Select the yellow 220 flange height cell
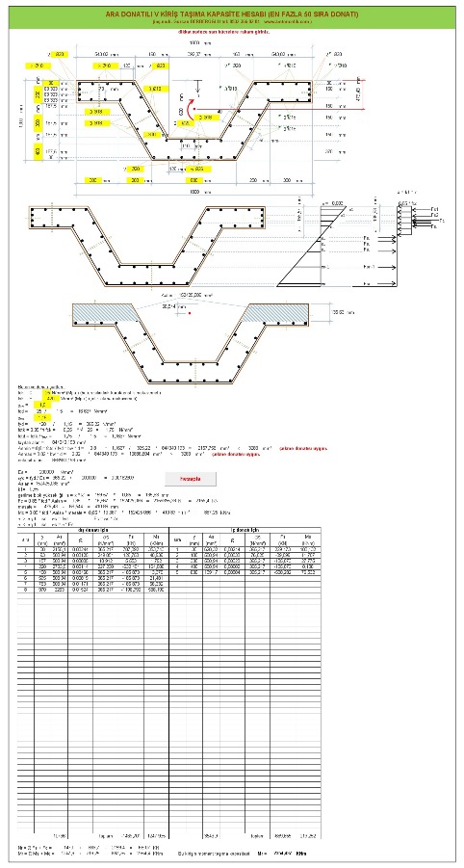The width and height of the screenshot is (464, 868). [x=39, y=94]
